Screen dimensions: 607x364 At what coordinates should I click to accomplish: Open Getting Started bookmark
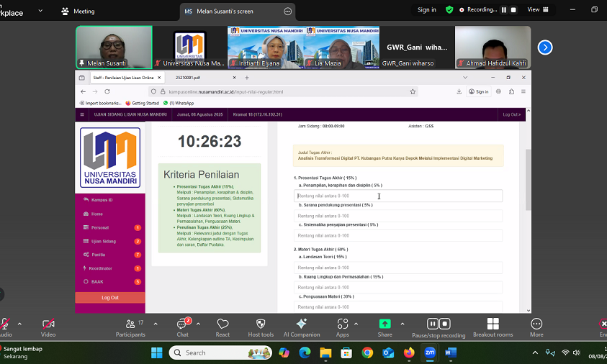click(x=143, y=104)
